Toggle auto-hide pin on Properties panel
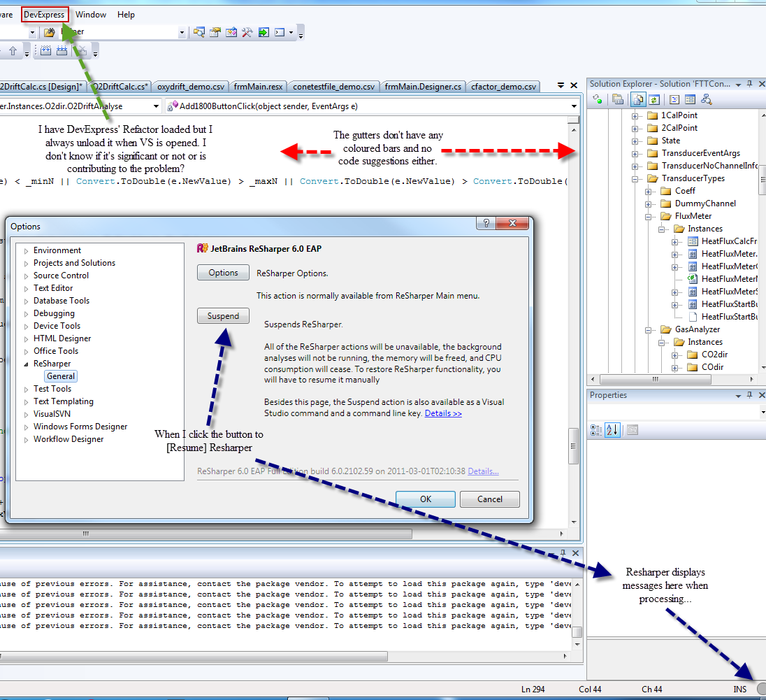 tap(750, 395)
